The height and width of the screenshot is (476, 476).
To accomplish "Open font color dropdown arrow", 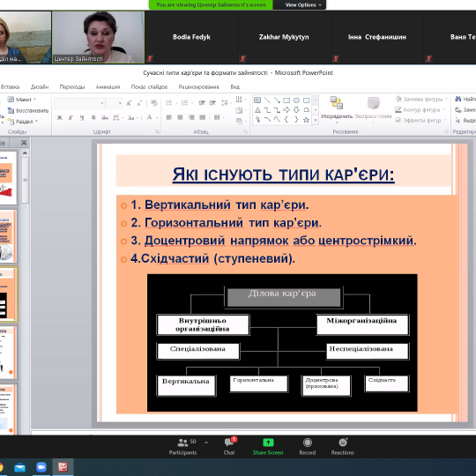I will coord(157,118).
